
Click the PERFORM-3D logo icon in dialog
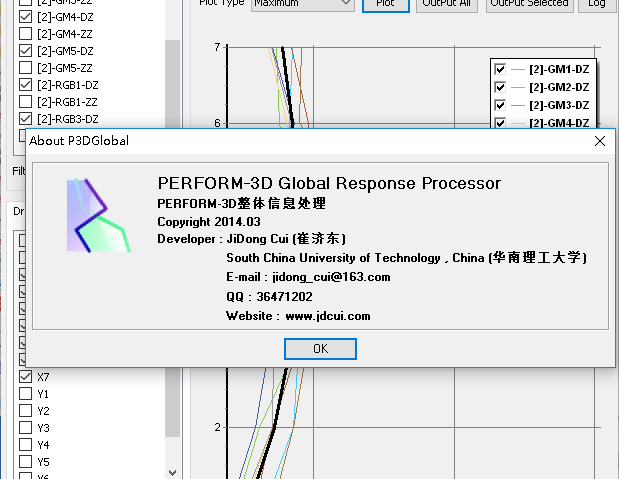click(x=99, y=215)
